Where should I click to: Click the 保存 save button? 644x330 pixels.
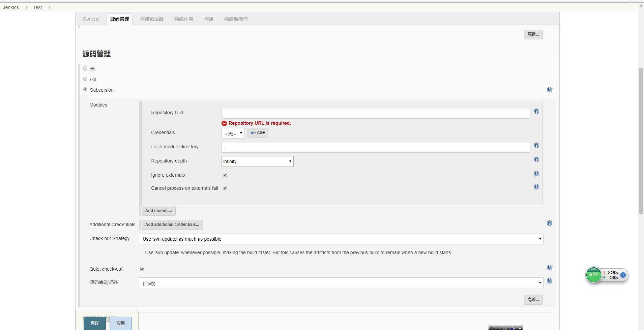pos(94,323)
